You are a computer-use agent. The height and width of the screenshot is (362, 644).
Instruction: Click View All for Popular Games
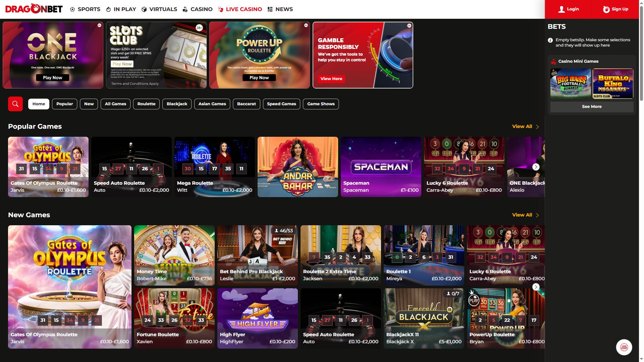tap(525, 126)
